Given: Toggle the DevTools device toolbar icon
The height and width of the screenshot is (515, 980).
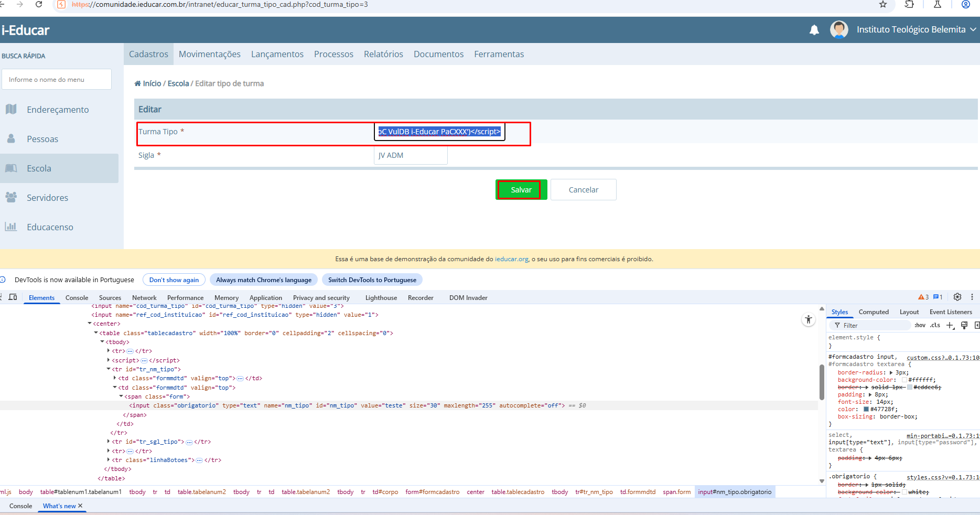Looking at the screenshot, I should click(x=13, y=297).
